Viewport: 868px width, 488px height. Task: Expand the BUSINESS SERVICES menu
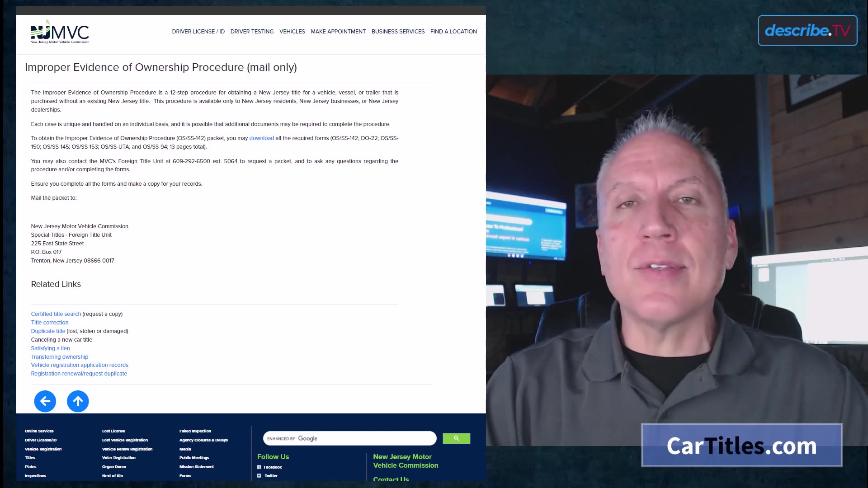[398, 31]
